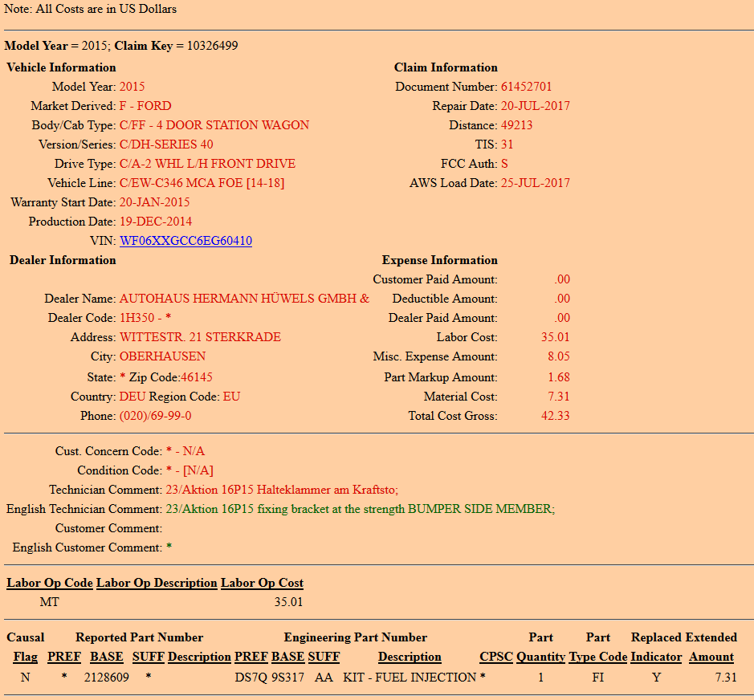Click the document number 61452701

pyautogui.click(x=527, y=87)
